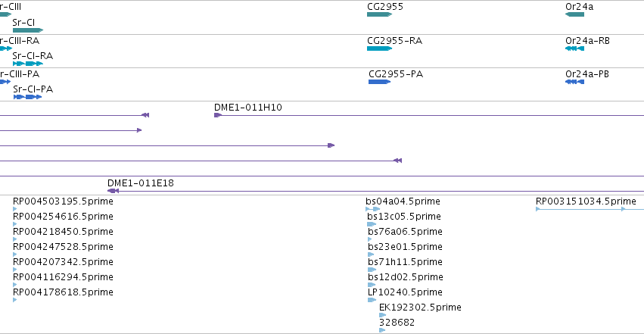Select the Or24a-PB protein arrows
This screenshot has width=644, height=334.
[x=574, y=82]
